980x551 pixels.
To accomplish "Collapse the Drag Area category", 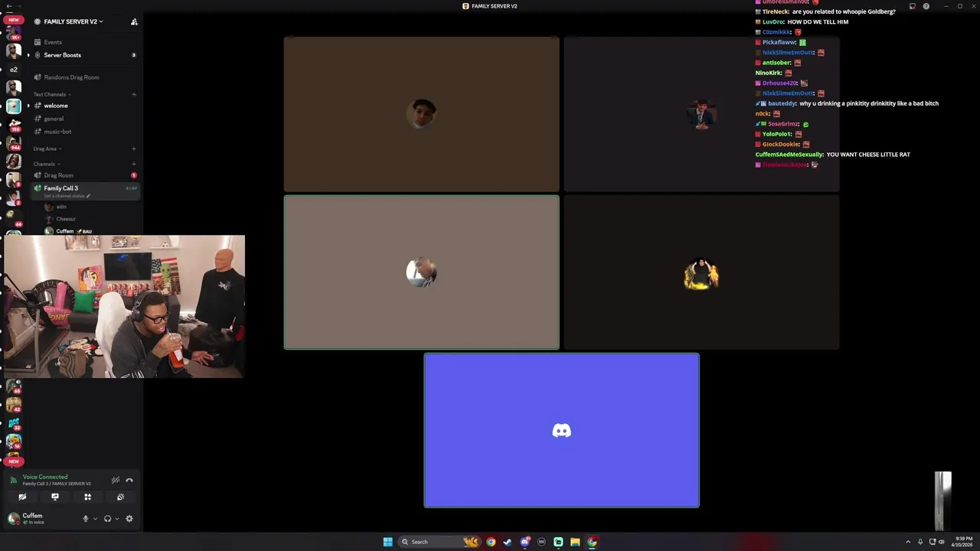I will [47, 148].
